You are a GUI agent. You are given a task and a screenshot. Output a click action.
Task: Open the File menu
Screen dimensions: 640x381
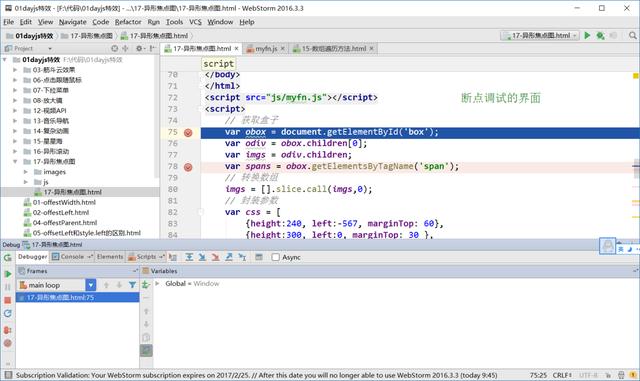[x=9, y=22]
